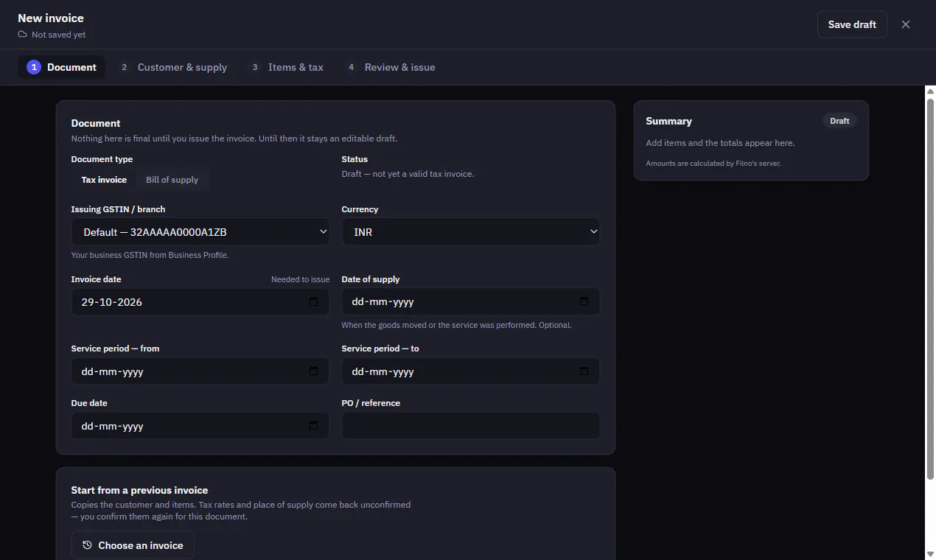Viewport: 936px width, 560px height.
Task: Click the 'New invoice' title
Action: click(x=51, y=18)
